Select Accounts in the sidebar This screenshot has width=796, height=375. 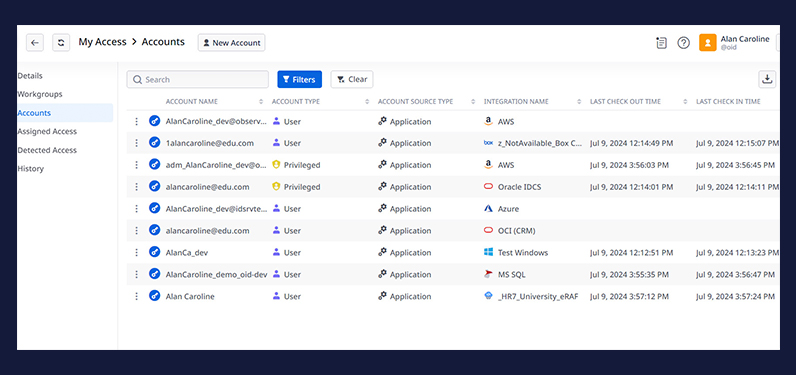tap(65, 113)
